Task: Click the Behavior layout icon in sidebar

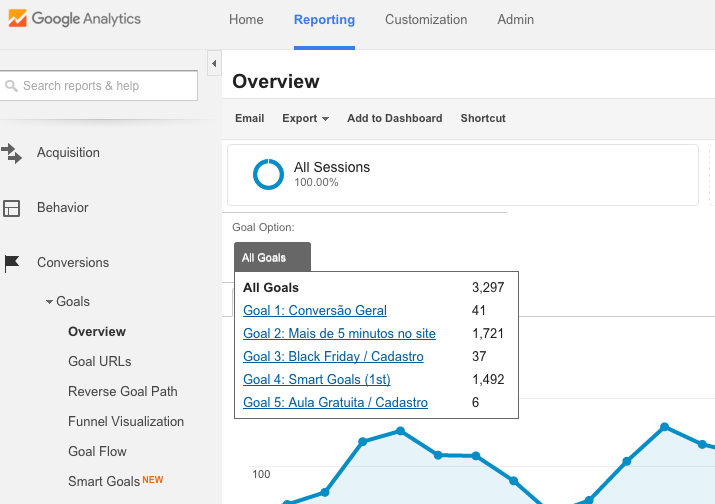Action: tap(12, 208)
